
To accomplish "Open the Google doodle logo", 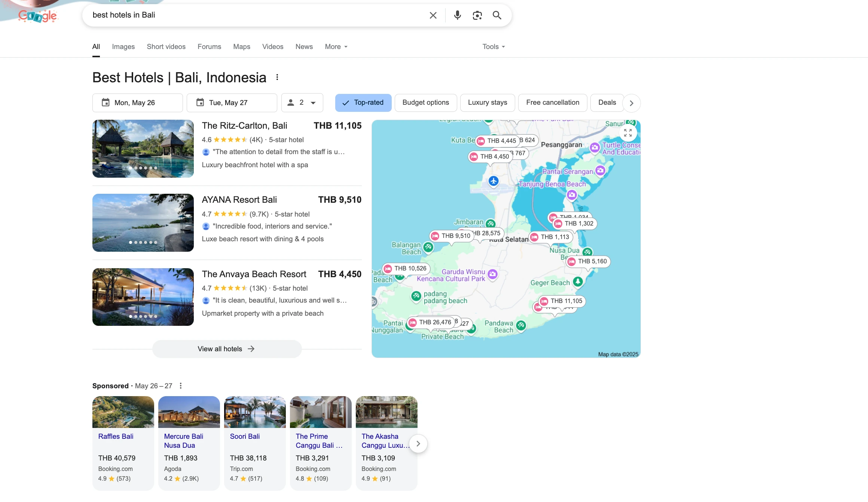I will tap(37, 16).
